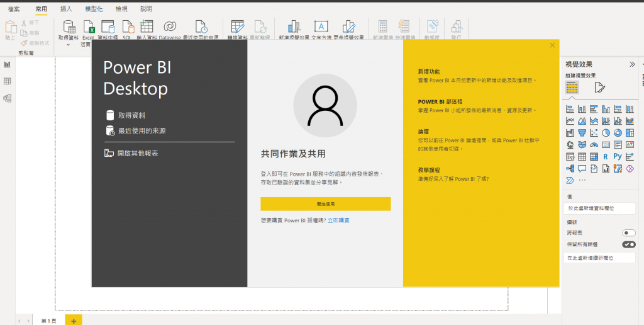Select the donut chart visual
This screenshot has height=325, width=644.
click(618, 133)
